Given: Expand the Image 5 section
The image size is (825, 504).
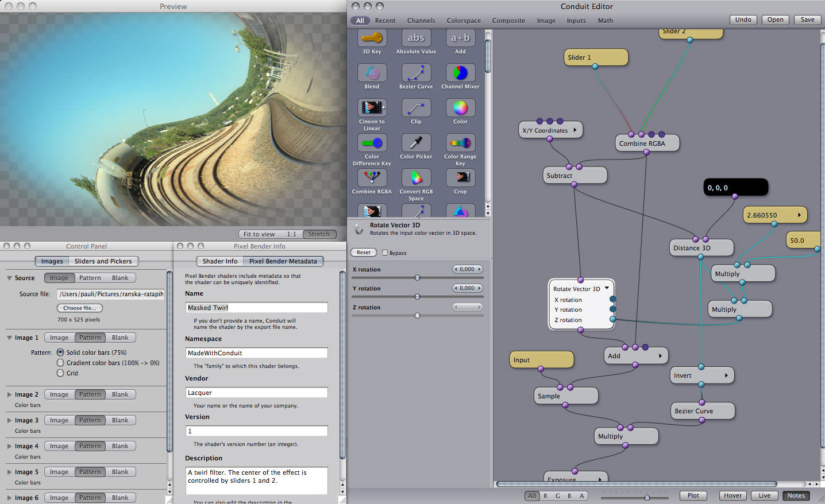Looking at the screenshot, I should pos(9,472).
